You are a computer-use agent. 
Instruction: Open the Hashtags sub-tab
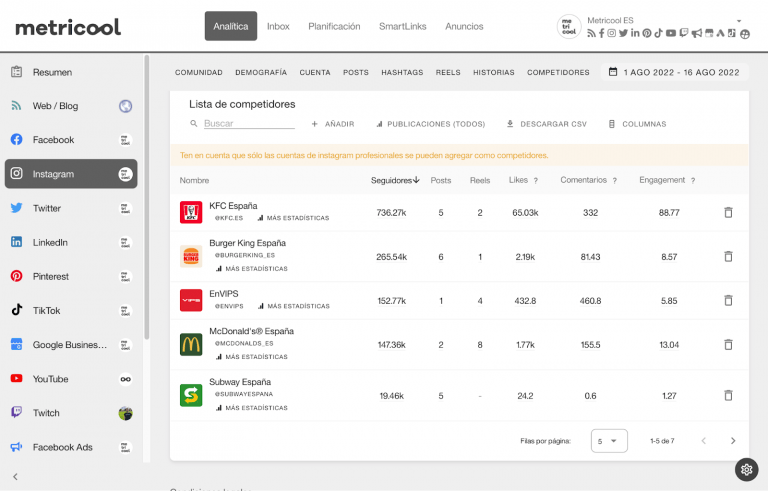(x=402, y=72)
